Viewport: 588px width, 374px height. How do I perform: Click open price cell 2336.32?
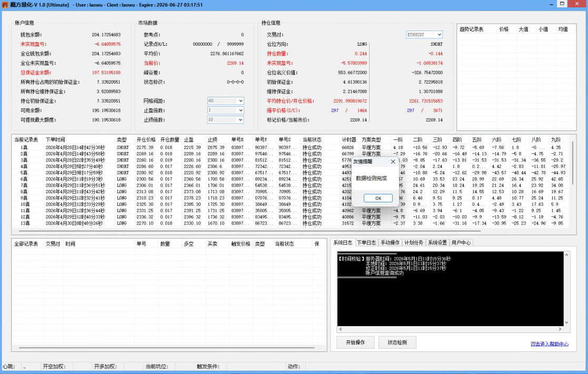coord(145,217)
